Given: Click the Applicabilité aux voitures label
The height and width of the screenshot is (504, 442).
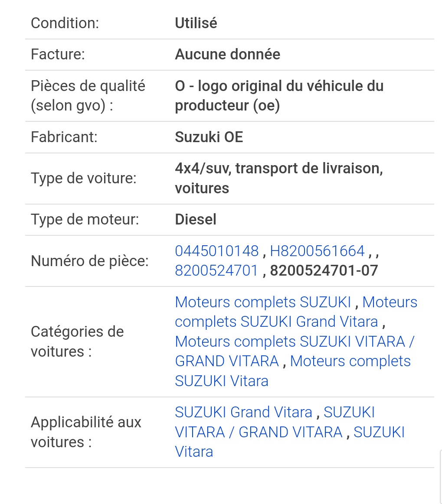Looking at the screenshot, I should pos(86,432).
